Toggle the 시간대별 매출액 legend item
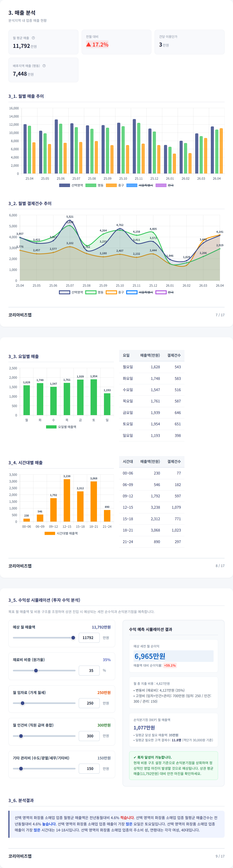 click(x=61, y=533)
